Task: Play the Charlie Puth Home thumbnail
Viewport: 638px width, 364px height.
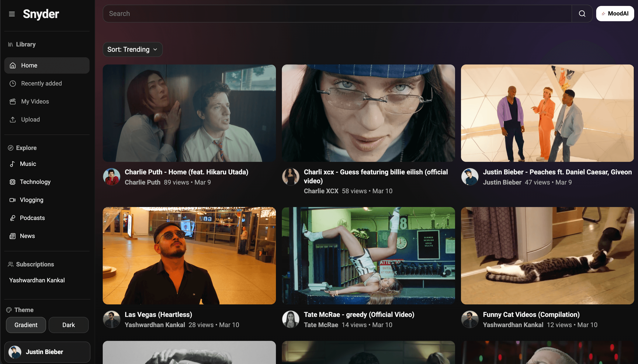Action: click(x=189, y=113)
